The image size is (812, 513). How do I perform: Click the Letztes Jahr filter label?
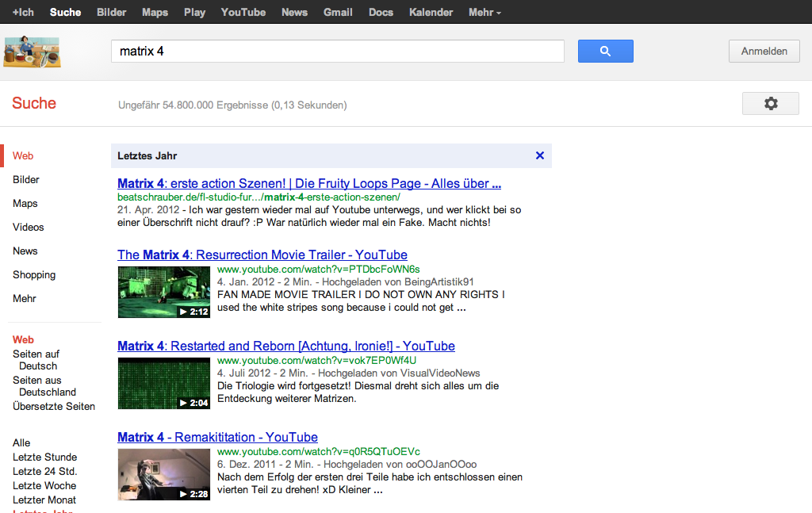click(x=147, y=156)
